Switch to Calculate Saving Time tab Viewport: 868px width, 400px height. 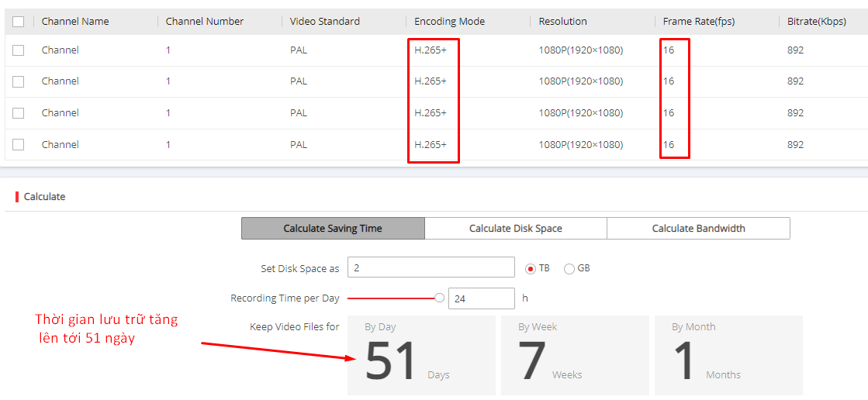pos(333,229)
